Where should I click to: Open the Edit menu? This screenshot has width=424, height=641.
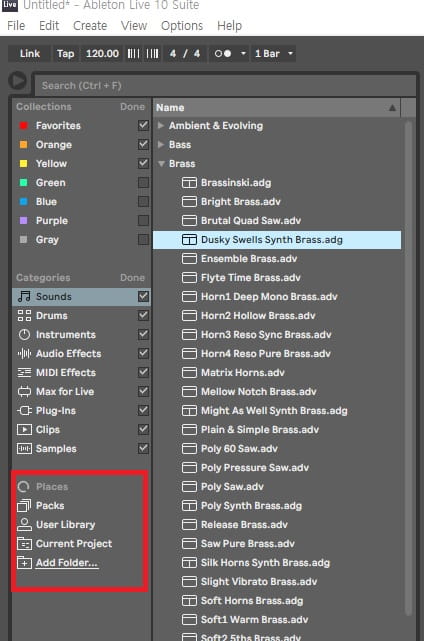coord(49,26)
